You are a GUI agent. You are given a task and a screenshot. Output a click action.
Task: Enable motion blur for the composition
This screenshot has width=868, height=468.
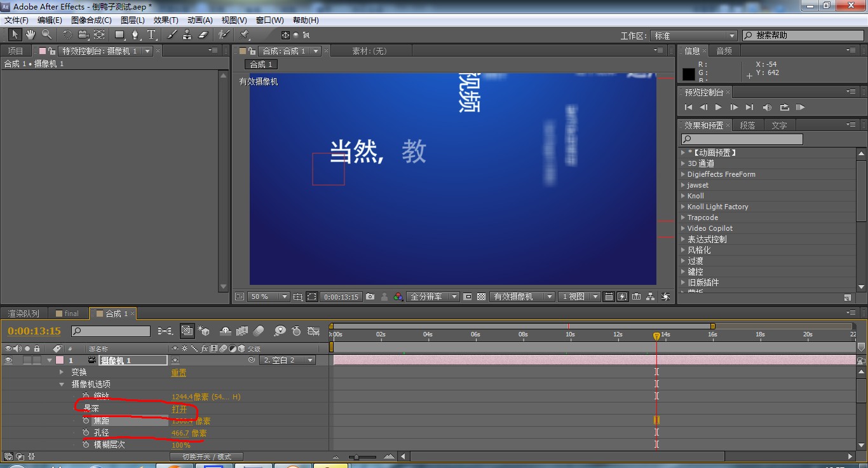pyautogui.click(x=258, y=331)
